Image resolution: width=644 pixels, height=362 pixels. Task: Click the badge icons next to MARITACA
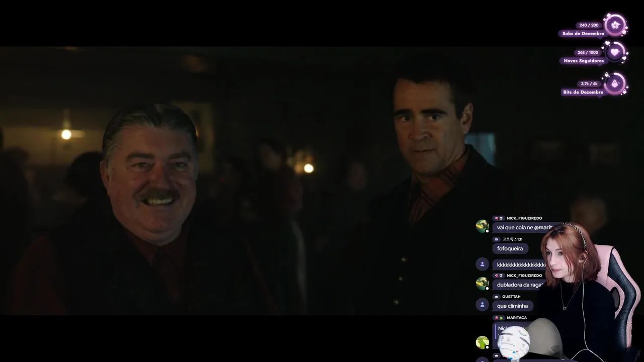[499, 318]
